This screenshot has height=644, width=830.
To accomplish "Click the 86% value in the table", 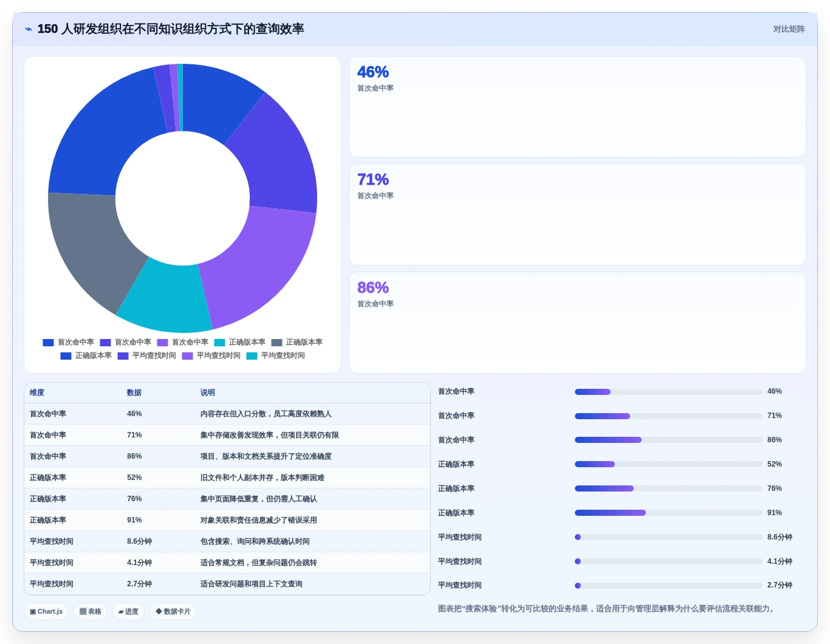I will pos(134,456).
